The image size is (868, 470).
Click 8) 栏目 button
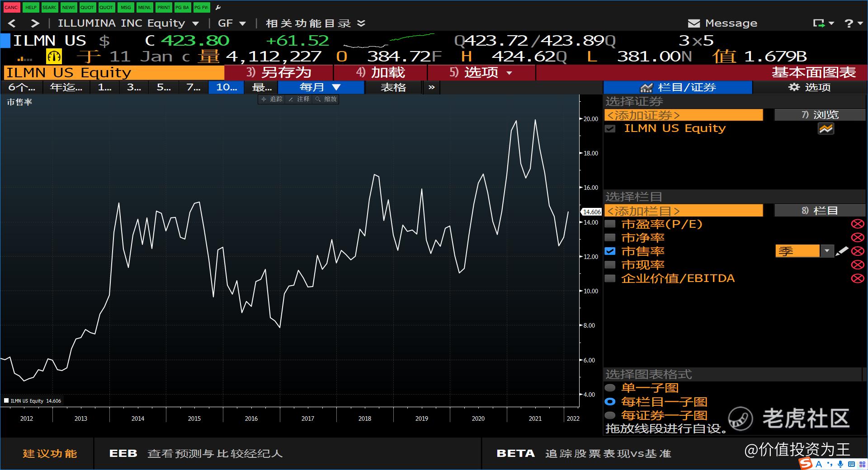[820, 211]
